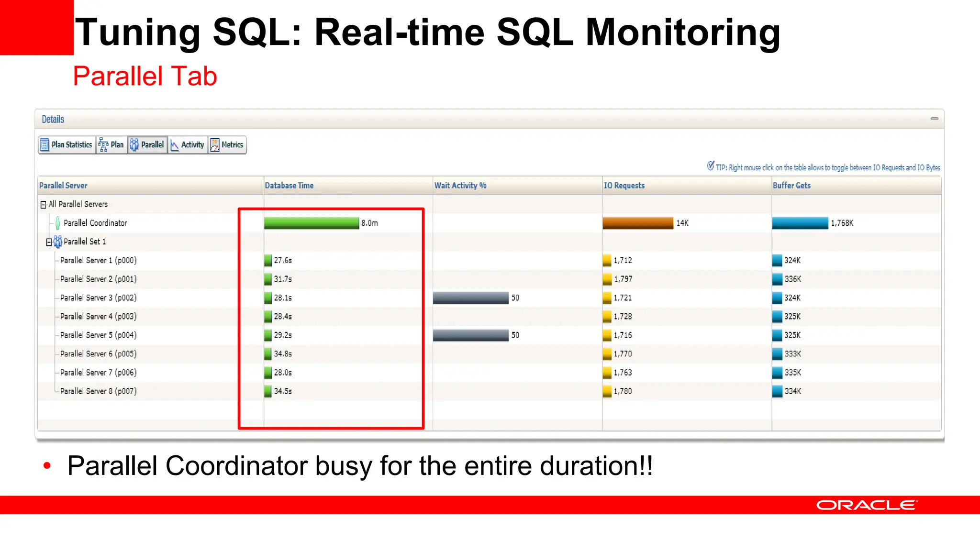Click the Parallel Set 1 group icon

point(58,242)
